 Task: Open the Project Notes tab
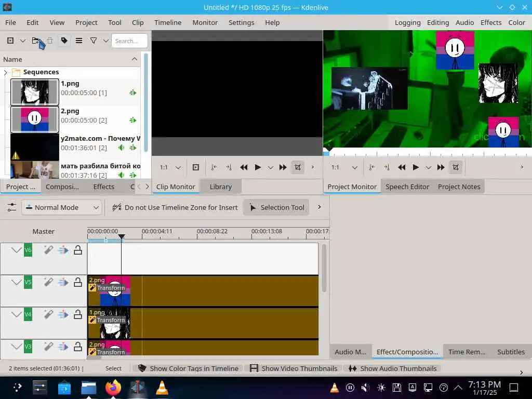[459, 187]
